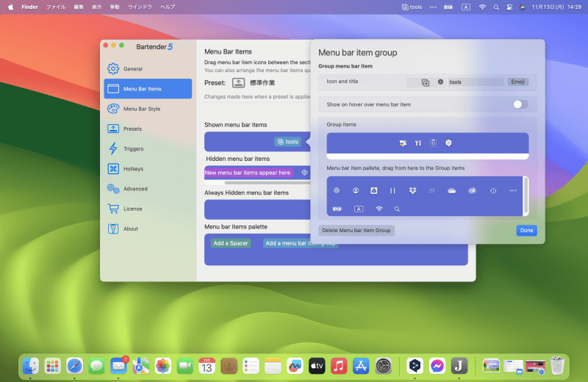The width and height of the screenshot is (588, 382).
Task: Open the Triggers section
Action: click(x=148, y=149)
